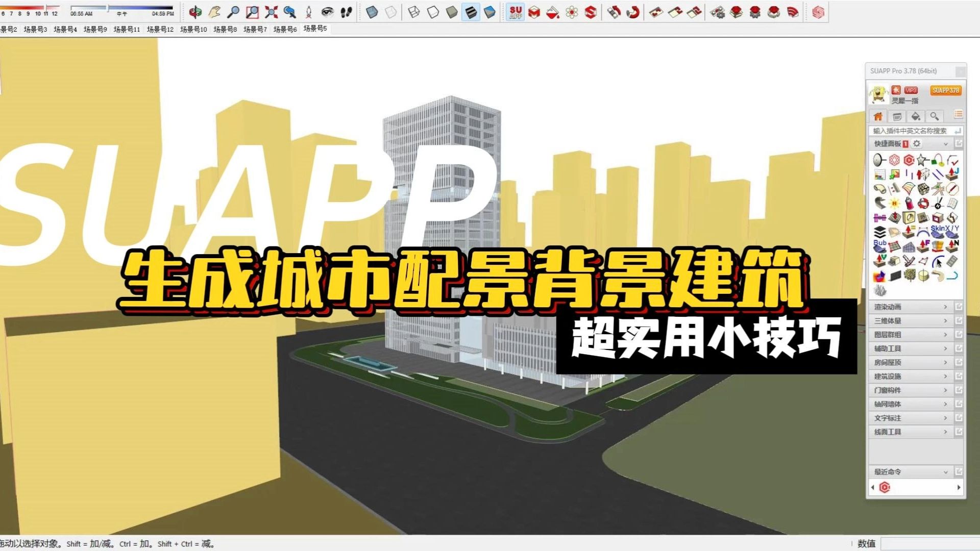Open the SUAPP window-layout tab
The image size is (980, 551).
pos(897,116)
